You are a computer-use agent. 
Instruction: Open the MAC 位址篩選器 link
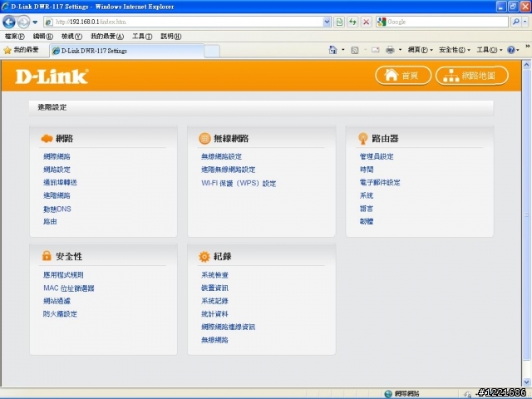click(69, 288)
